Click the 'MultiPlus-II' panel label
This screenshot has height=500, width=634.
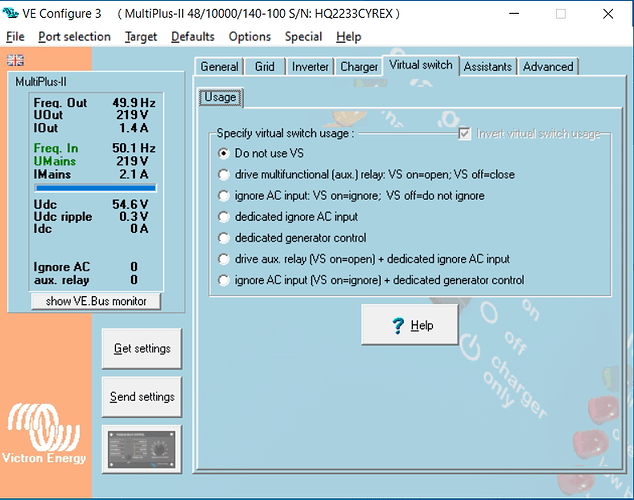click(x=41, y=82)
